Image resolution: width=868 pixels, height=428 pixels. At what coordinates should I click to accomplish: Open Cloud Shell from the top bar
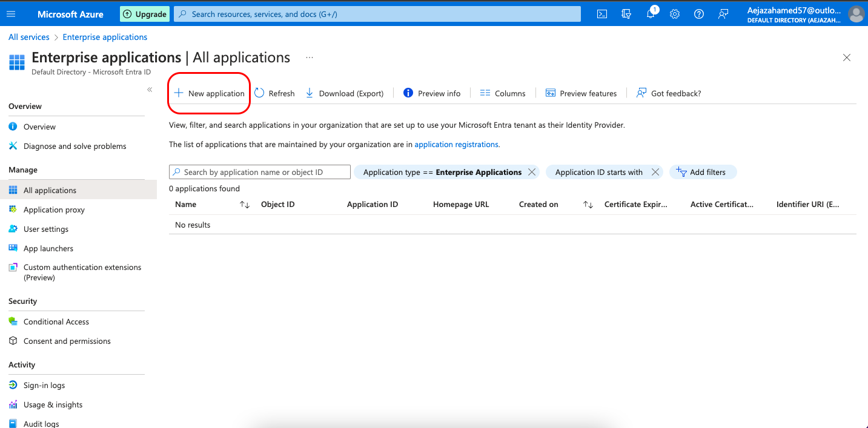click(602, 14)
